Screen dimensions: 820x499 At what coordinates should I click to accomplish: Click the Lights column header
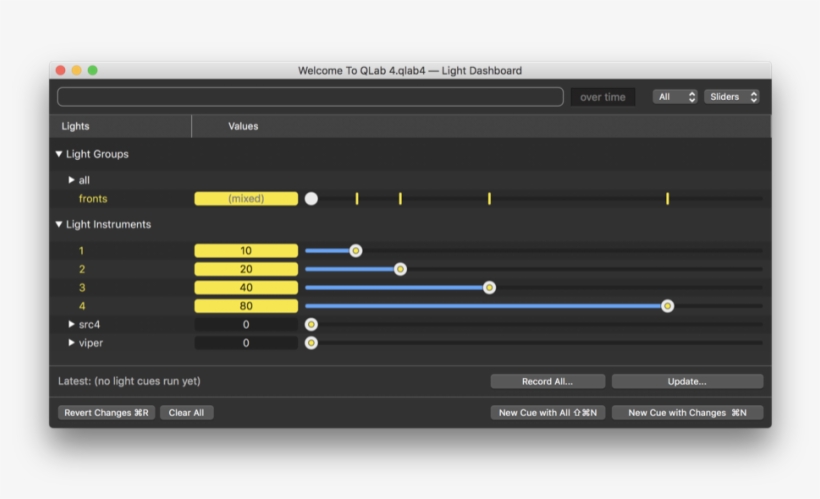pos(75,126)
